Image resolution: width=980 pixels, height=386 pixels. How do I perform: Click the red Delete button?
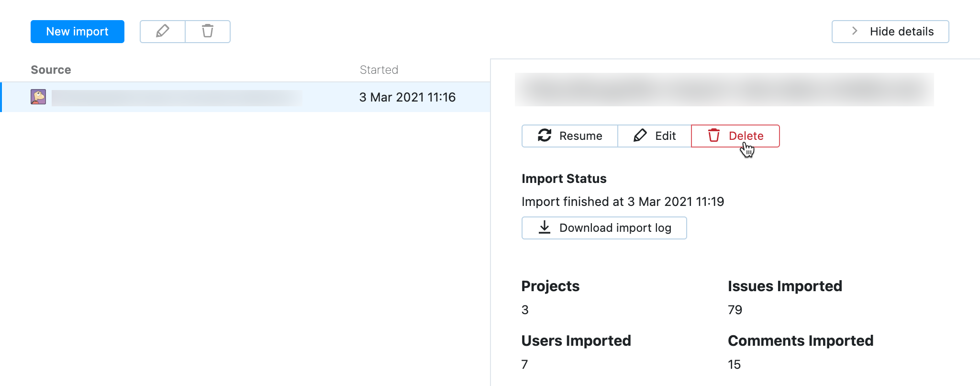(735, 136)
